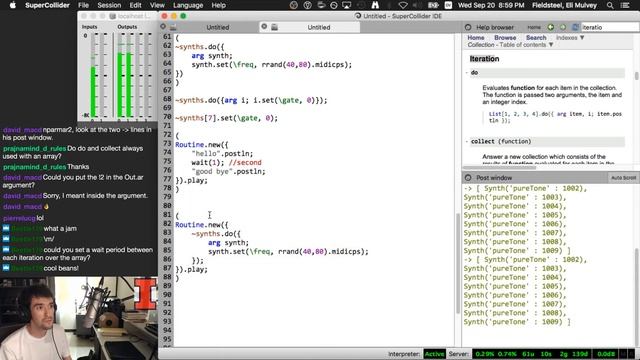
Task: Click the Help browser horizontal scrollbar
Action: click(499, 167)
